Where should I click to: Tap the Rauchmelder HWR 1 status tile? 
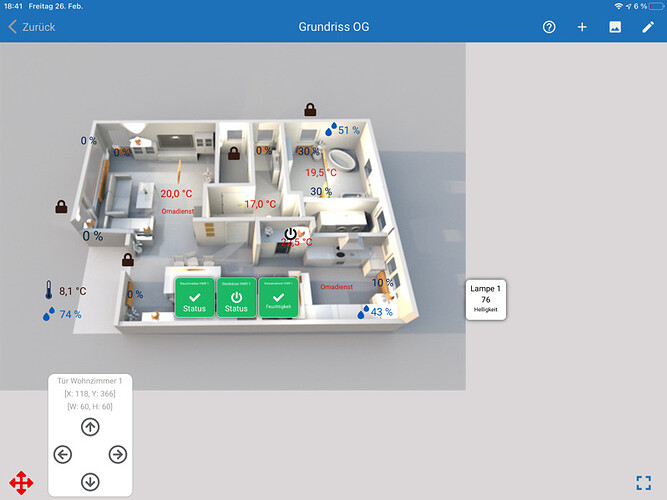[194, 298]
